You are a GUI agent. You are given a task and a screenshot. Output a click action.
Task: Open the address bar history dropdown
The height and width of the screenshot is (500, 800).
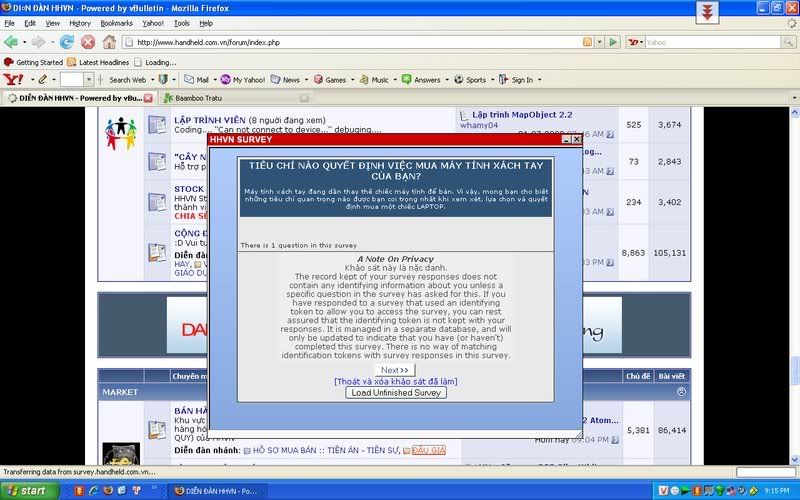tap(600, 42)
